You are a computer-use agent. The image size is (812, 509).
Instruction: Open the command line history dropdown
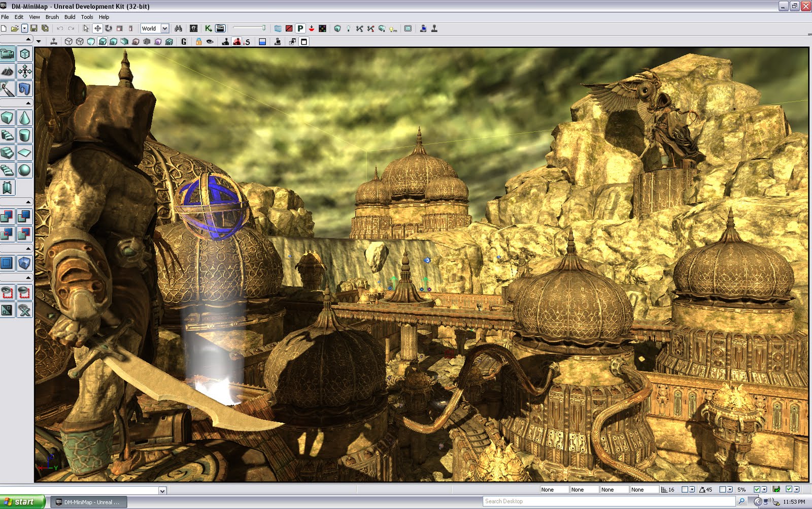(162, 491)
